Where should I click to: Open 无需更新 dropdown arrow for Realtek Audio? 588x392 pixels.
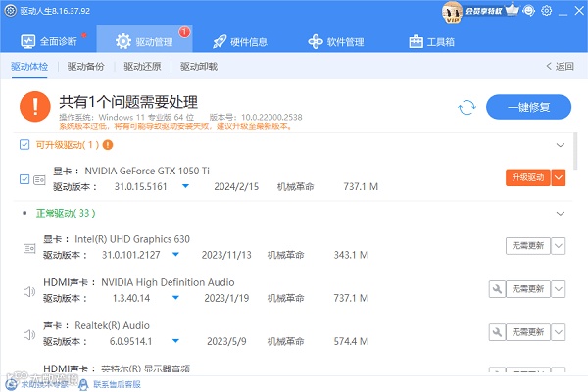pyautogui.click(x=559, y=332)
